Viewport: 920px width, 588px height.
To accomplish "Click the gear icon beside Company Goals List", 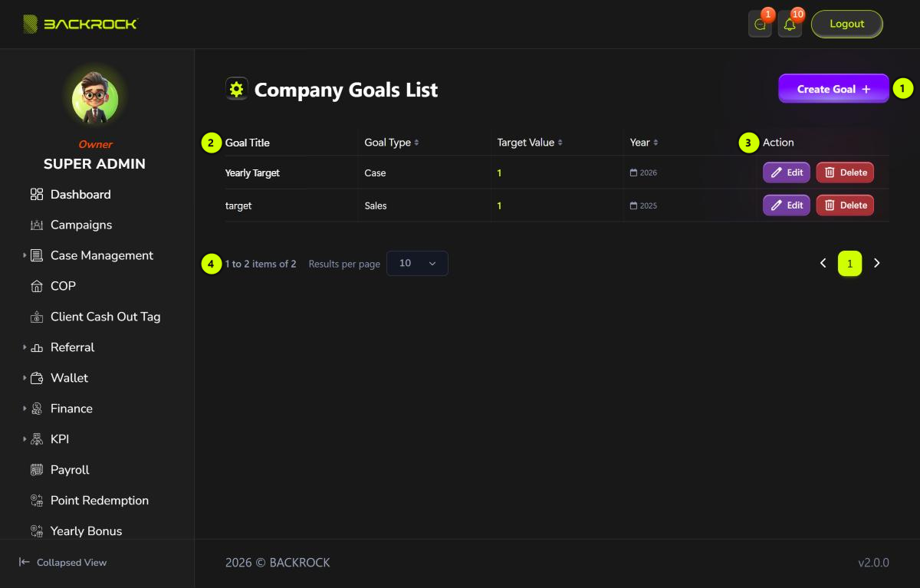I will point(236,89).
